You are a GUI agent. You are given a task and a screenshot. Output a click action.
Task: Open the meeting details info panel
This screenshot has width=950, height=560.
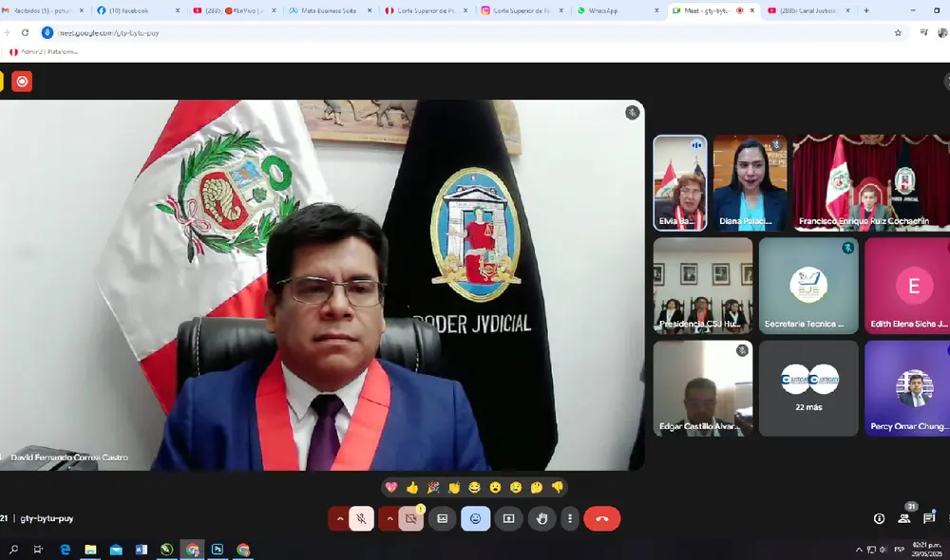point(879,518)
